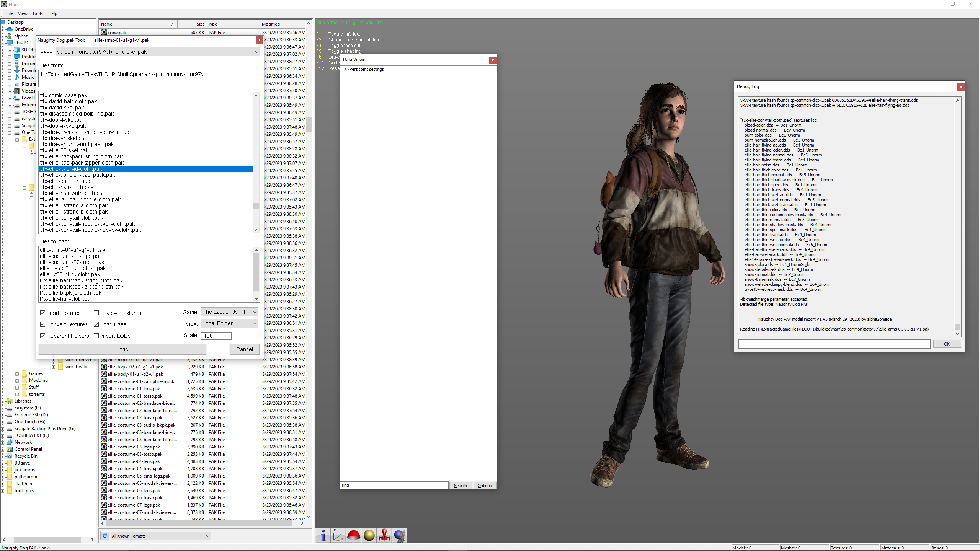Click the Libraries folder icon

click(x=10, y=401)
